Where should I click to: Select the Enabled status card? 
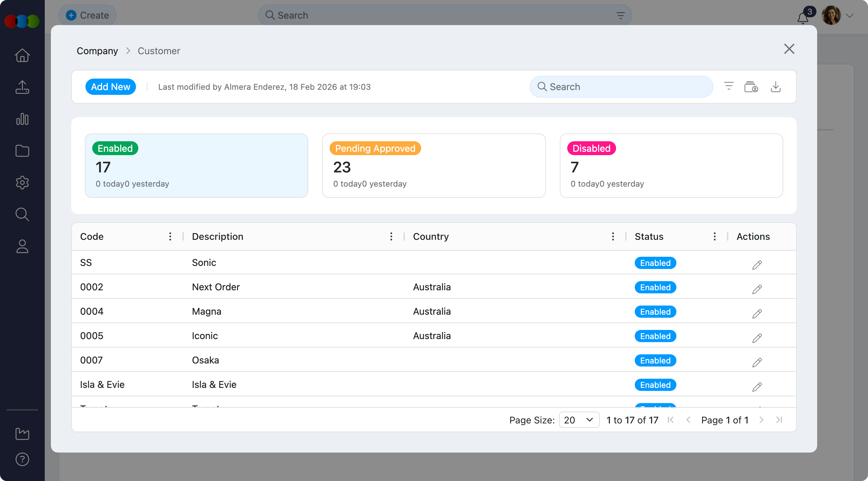tap(196, 166)
